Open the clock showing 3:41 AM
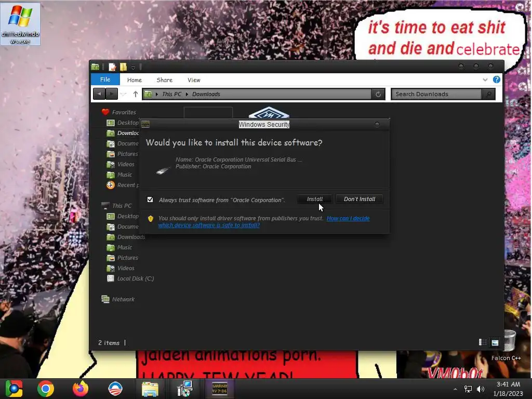Viewport: 532px width, 399px height. pos(508,389)
